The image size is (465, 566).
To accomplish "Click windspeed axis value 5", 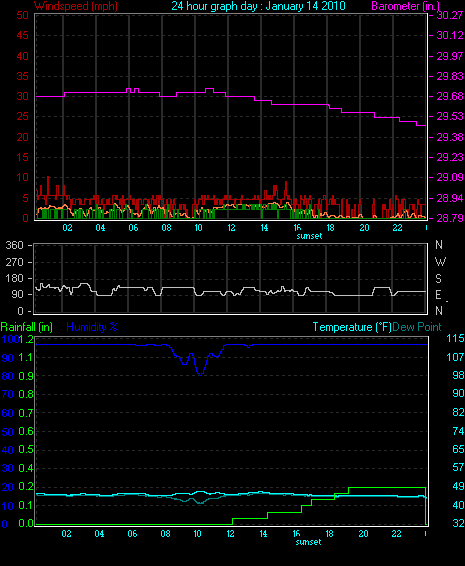I will tap(25, 198).
